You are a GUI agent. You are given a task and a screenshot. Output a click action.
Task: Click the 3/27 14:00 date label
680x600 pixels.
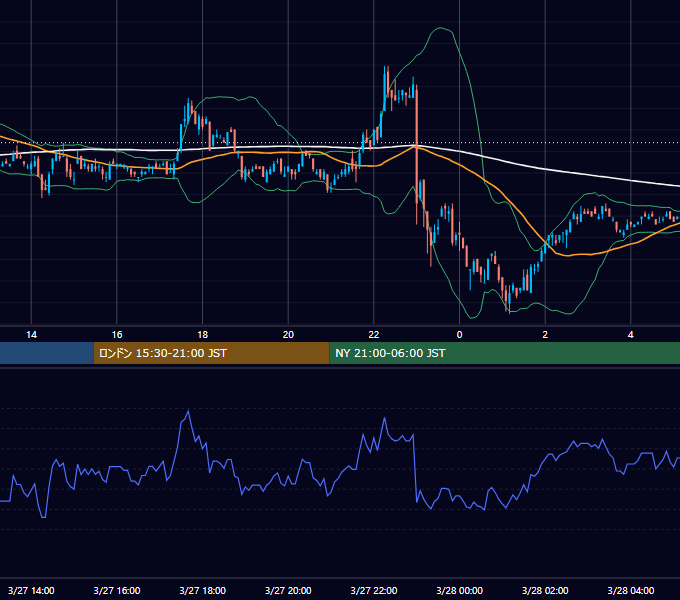[x=31, y=591]
